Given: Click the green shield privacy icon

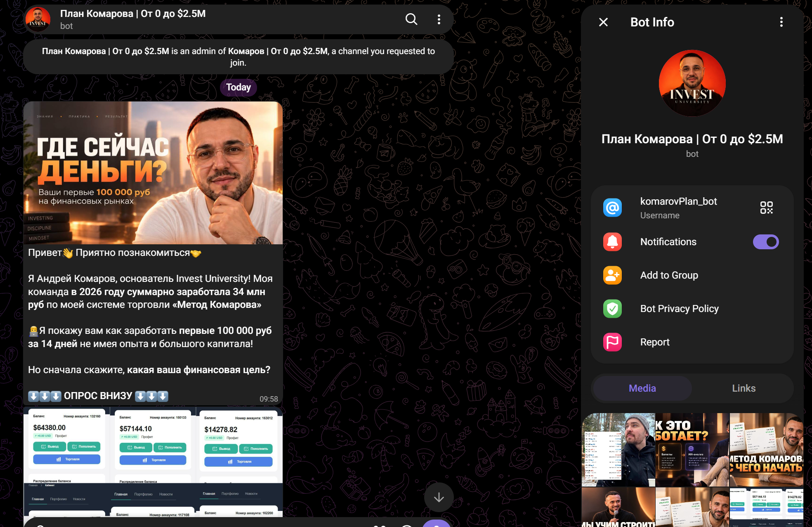Looking at the screenshot, I should (x=612, y=309).
